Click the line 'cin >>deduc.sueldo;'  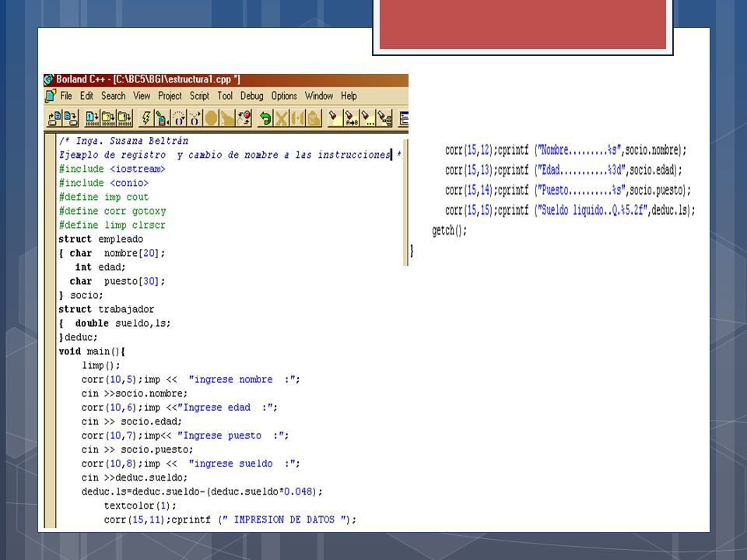pos(135,478)
